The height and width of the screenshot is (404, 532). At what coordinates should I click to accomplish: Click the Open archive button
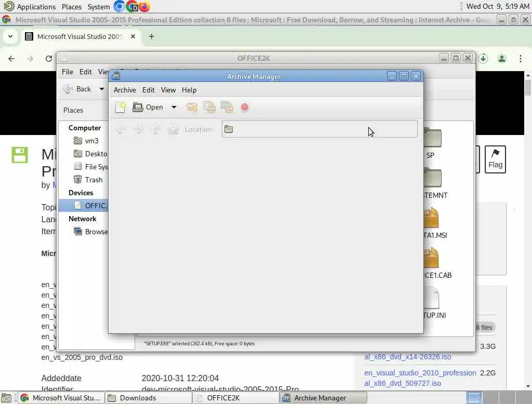148,107
